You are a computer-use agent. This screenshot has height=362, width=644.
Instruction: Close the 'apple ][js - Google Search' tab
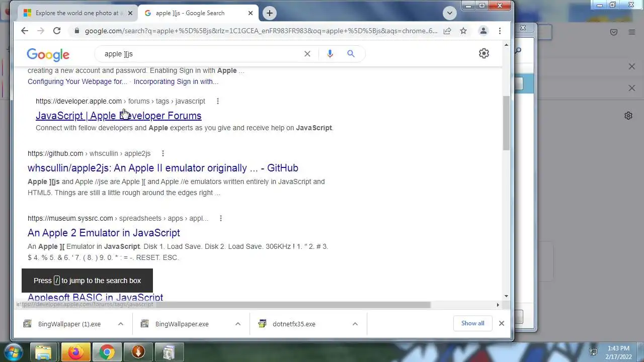pos(251,13)
